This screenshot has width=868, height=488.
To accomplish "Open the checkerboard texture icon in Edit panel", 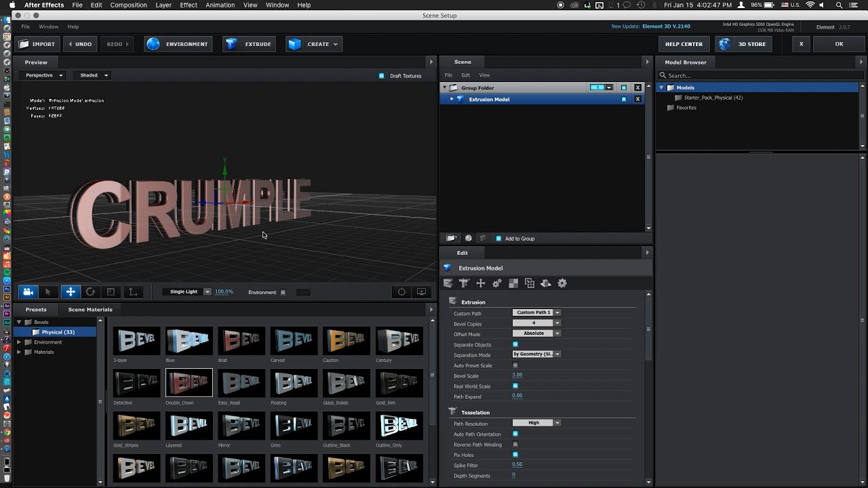I will [x=513, y=283].
